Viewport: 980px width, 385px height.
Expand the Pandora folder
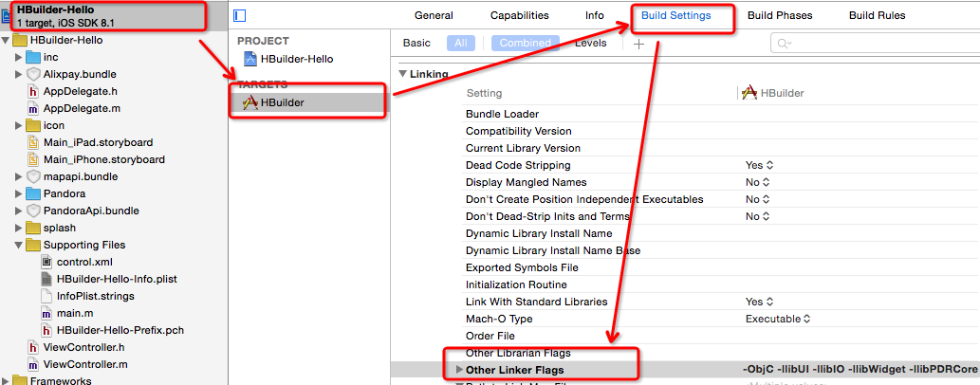pos(19,193)
